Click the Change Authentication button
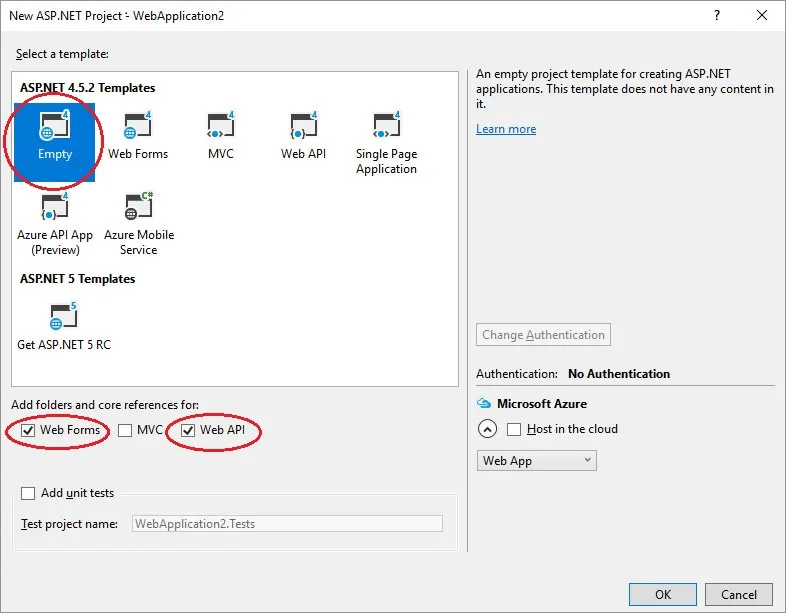The height and width of the screenshot is (613, 786). tap(543, 334)
